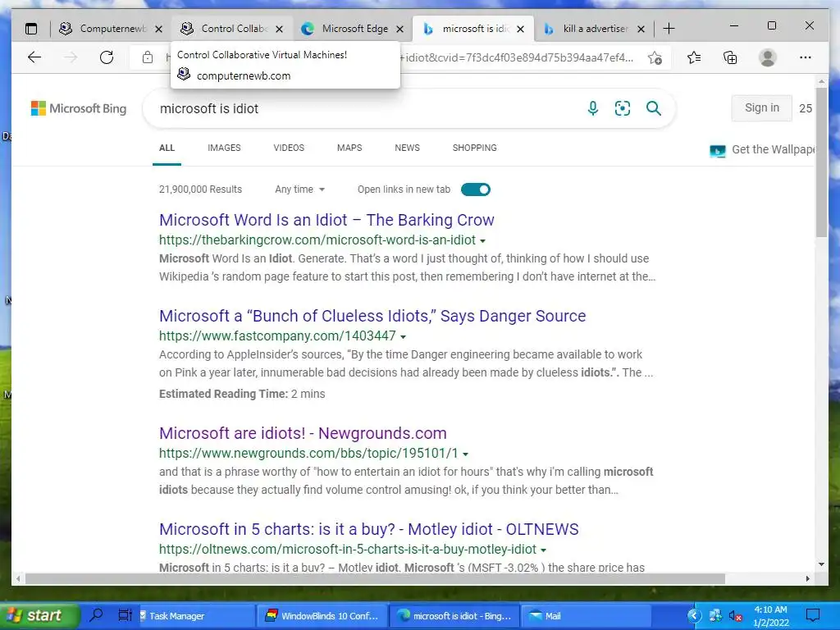
Task: Select the MAPS search tab
Action: click(349, 148)
